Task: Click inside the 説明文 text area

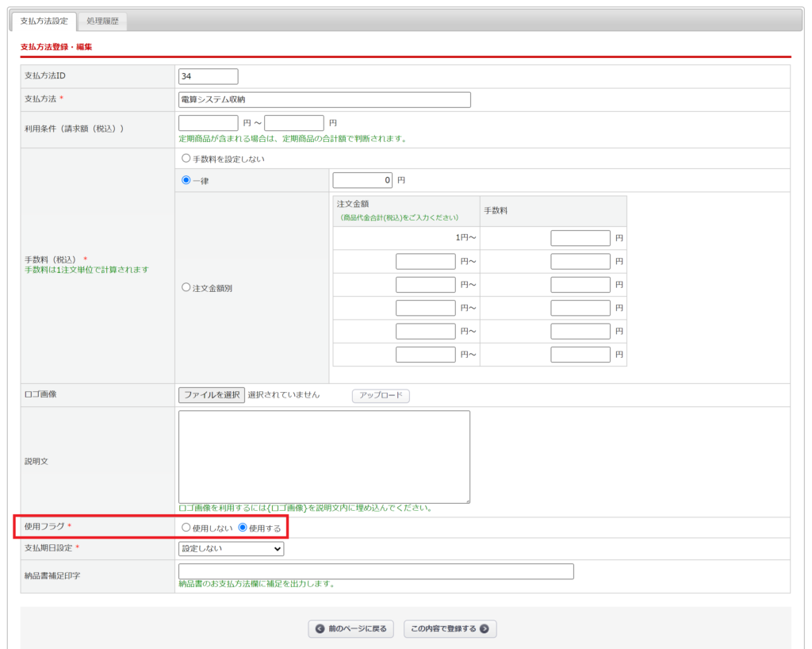Action: 324,456
